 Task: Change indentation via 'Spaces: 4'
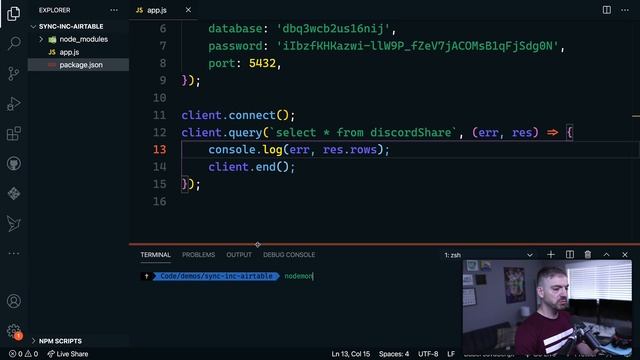click(394, 354)
